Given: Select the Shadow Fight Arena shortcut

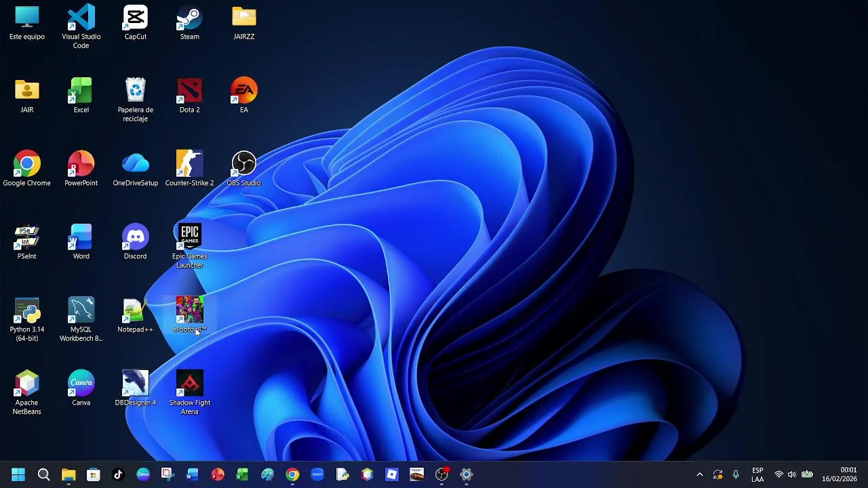Looking at the screenshot, I should [x=190, y=393].
